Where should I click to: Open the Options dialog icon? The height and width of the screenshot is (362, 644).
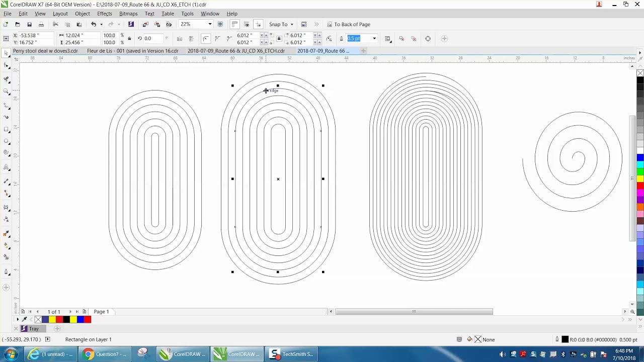click(x=304, y=24)
